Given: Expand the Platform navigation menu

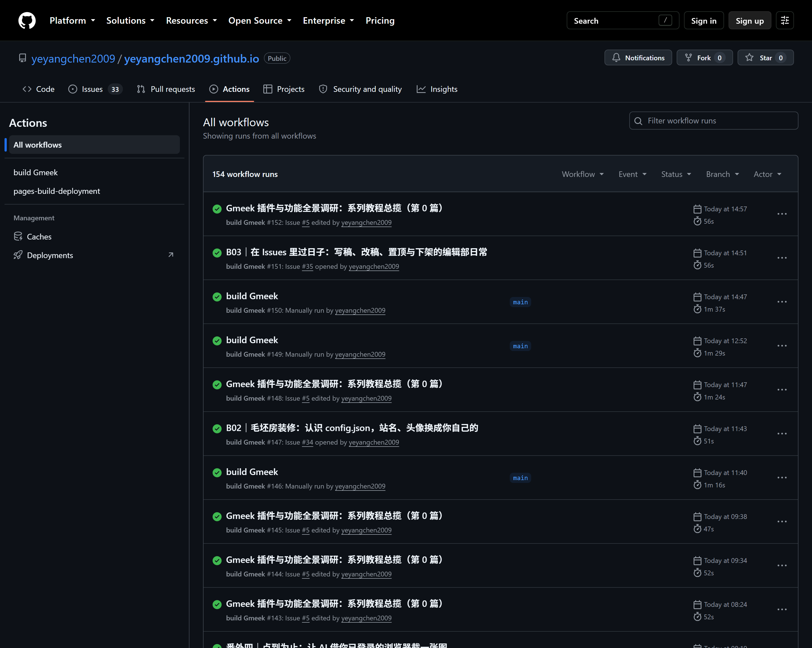Looking at the screenshot, I should (72, 21).
